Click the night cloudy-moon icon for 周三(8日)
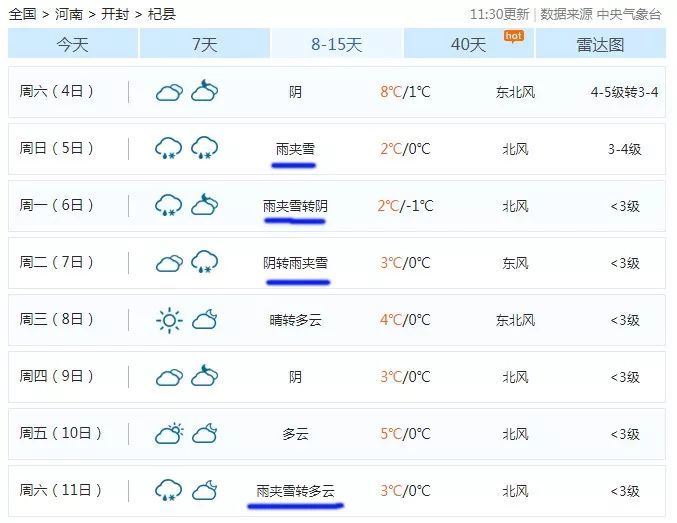Image resolution: width=677 pixels, height=523 pixels. click(x=205, y=319)
